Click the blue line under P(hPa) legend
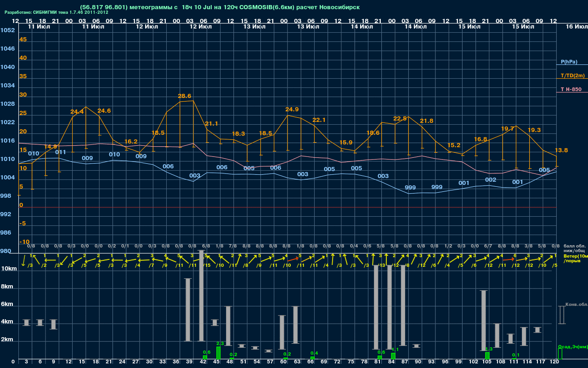Screen dimensions: 588x368 coord(572,65)
